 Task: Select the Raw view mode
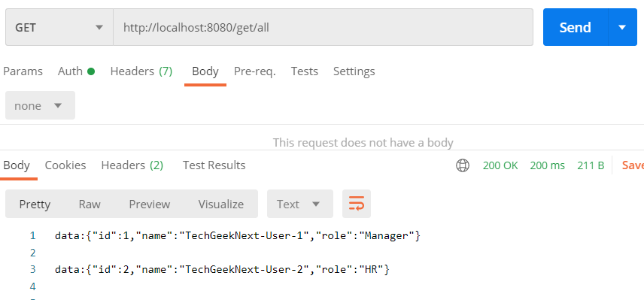(90, 204)
